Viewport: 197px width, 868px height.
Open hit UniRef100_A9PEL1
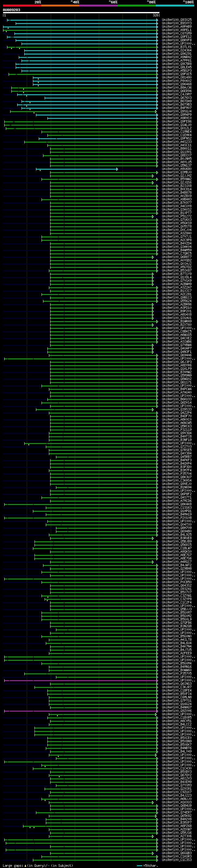pos(177,30)
